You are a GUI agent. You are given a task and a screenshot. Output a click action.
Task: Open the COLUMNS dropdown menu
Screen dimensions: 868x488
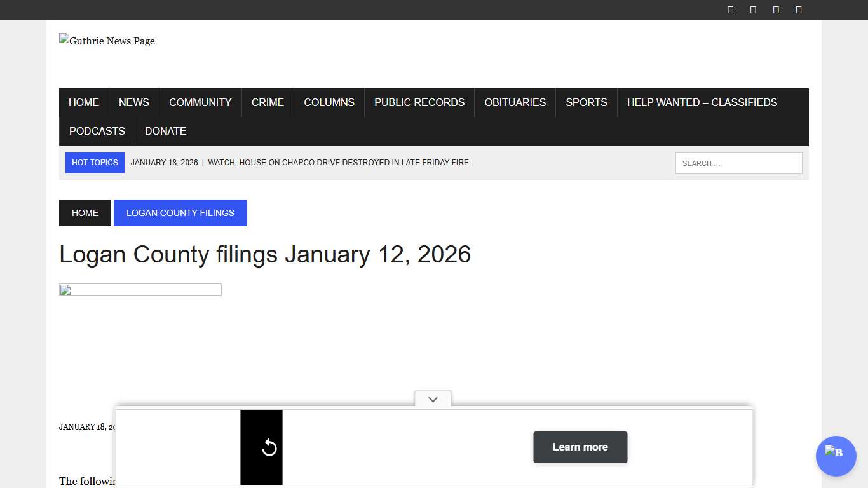tap(329, 102)
